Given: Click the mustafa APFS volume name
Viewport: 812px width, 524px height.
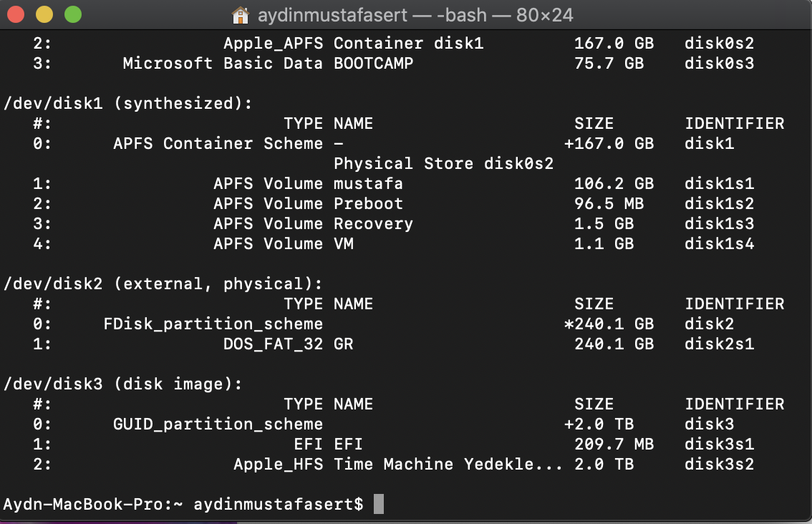Looking at the screenshot, I should 368,183.
